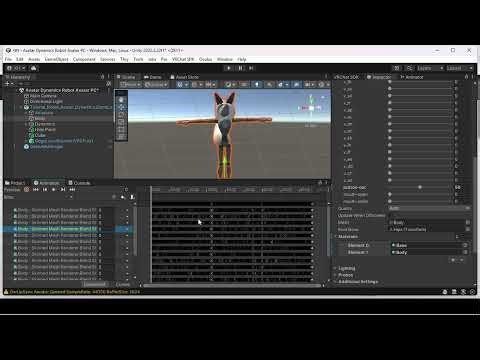This screenshot has width=480, height=360.
Task: Go to first keyframe in Animation panel
Action: tap(36, 189)
